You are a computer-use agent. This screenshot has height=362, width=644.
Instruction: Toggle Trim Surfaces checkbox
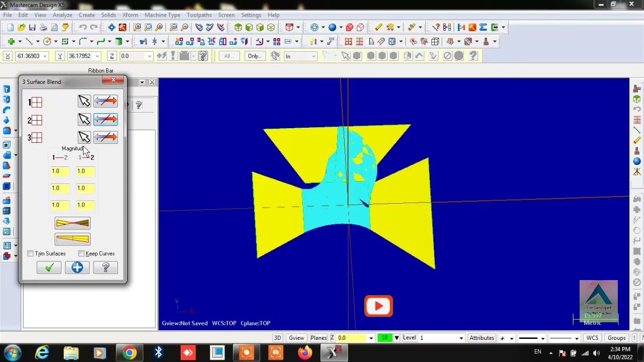[x=31, y=253]
